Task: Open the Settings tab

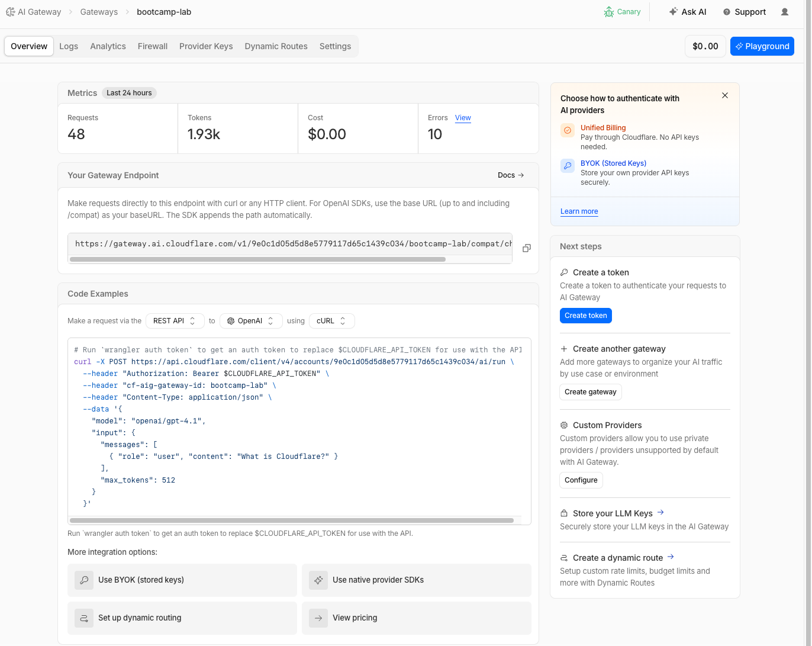Action: click(335, 46)
